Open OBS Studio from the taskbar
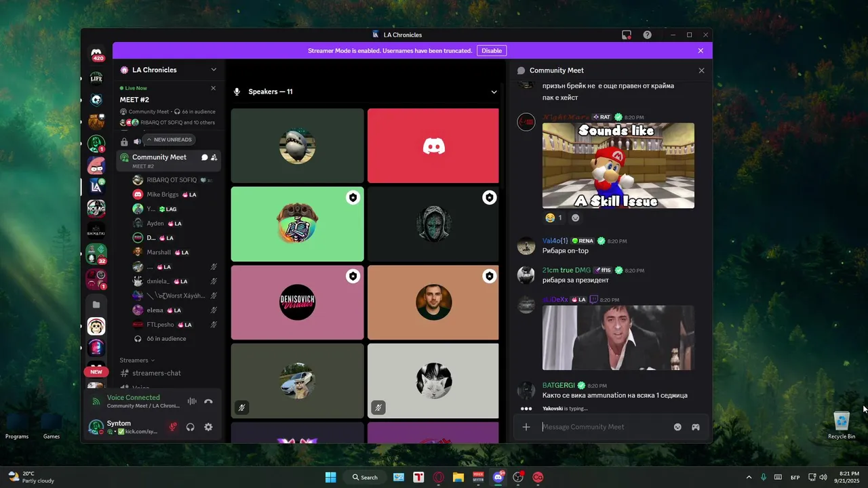 pyautogui.click(x=519, y=477)
